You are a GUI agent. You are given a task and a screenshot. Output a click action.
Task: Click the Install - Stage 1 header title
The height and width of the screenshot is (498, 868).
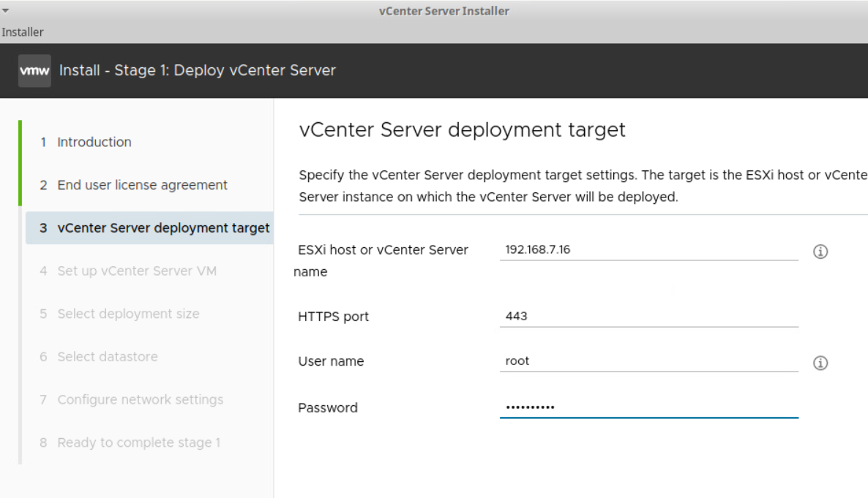point(197,71)
